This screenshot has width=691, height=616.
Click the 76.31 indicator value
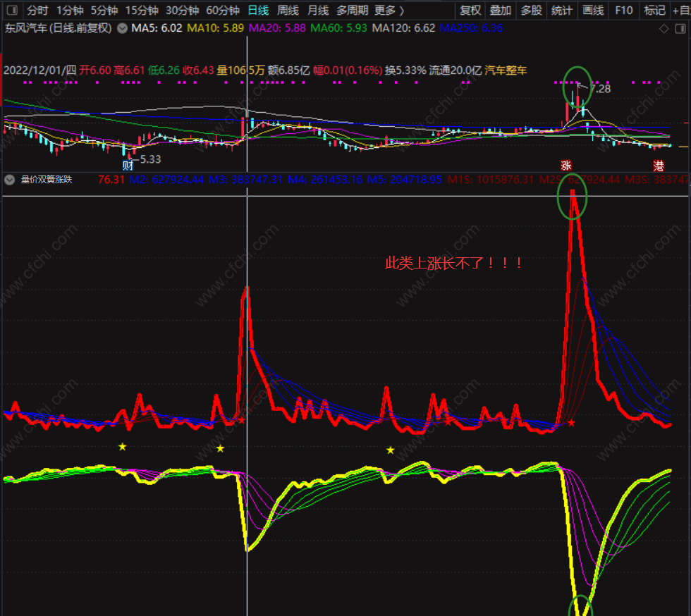(111, 180)
